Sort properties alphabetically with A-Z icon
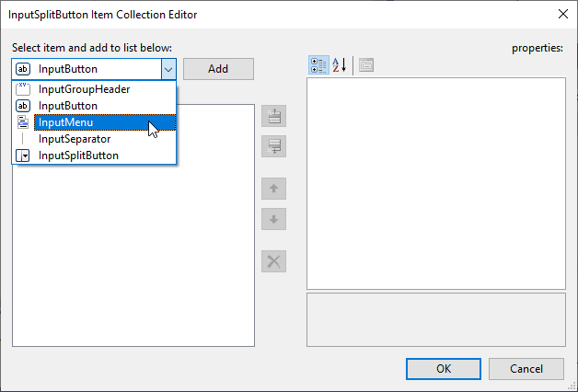The height and width of the screenshot is (392, 578). click(x=339, y=64)
